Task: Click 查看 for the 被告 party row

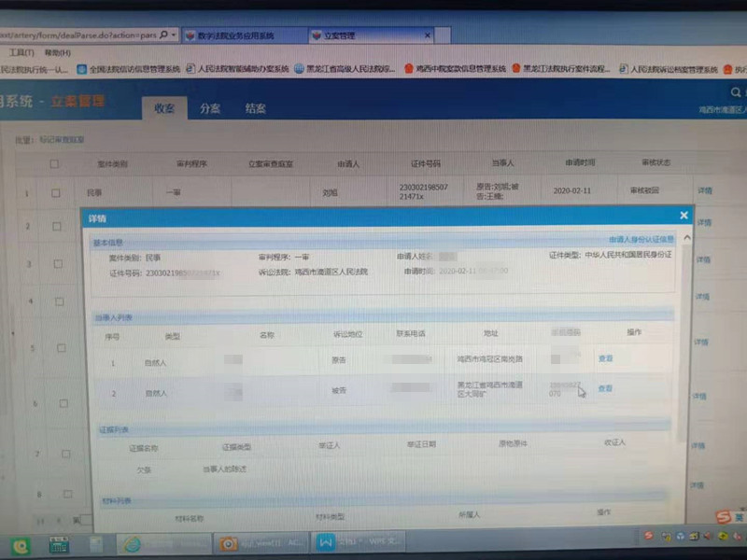Action: tap(605, 388)
